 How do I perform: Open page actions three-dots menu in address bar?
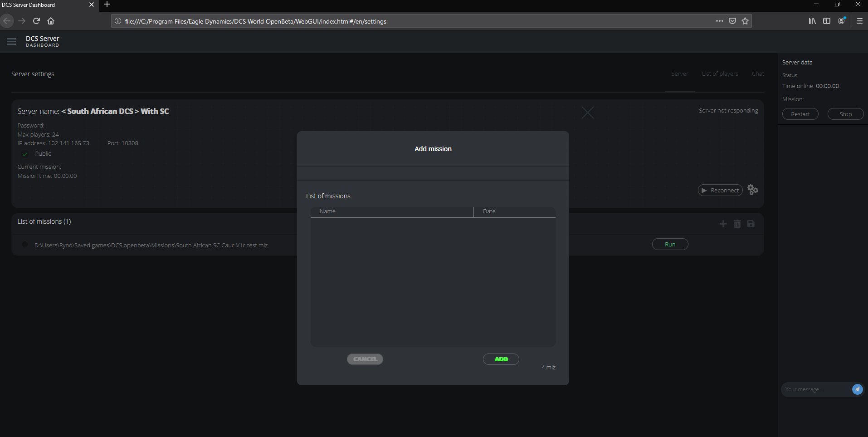(720, 21)
